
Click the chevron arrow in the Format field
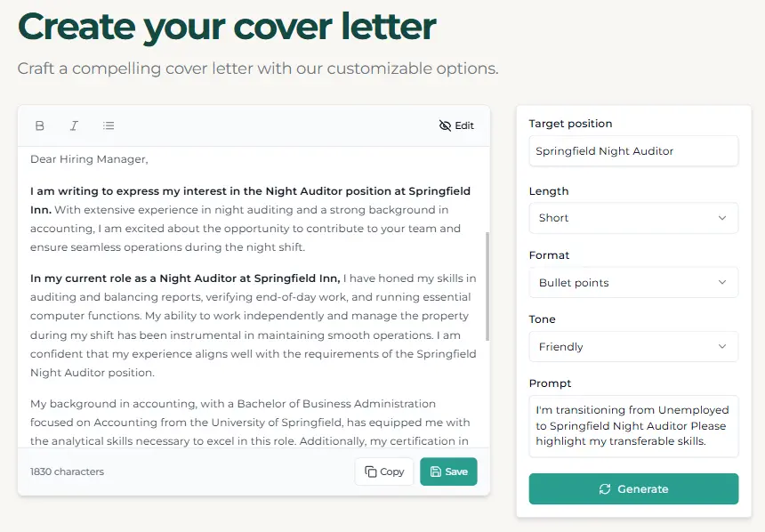click(x=722, y=282)
